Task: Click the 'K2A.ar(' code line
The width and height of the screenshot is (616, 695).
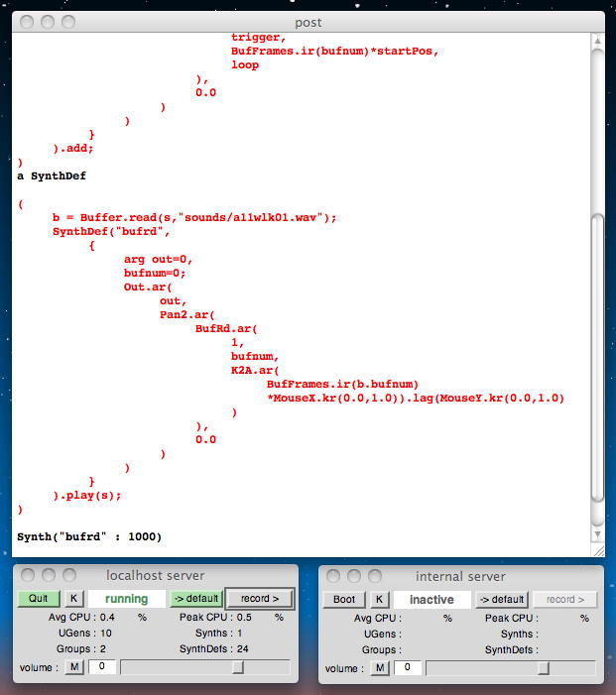Action: click(255, 370)
